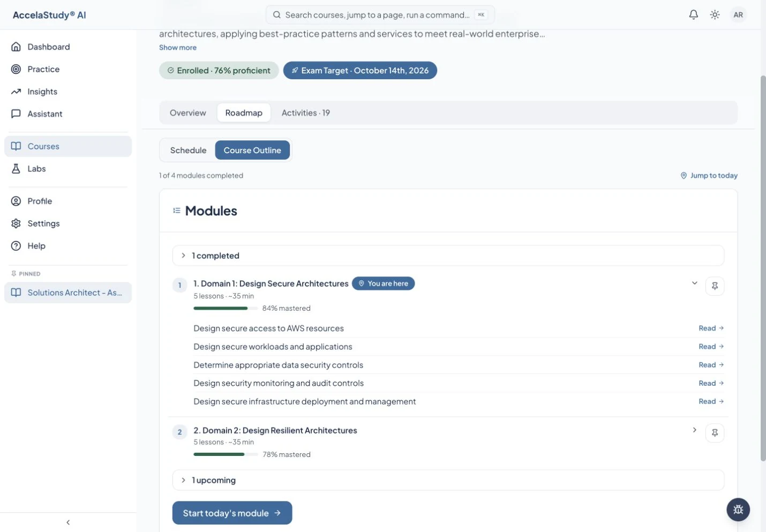
Task: Click the Profile person icon
Action: 16,201
